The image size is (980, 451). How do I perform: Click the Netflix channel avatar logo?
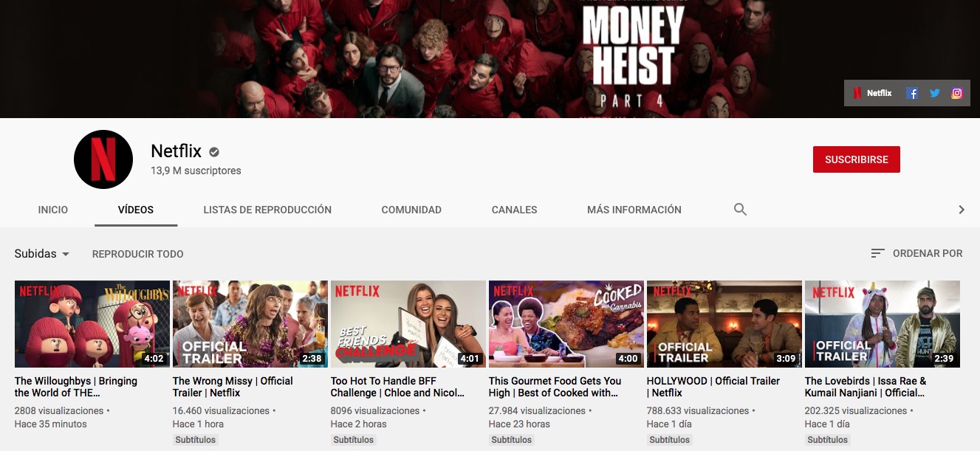pos(103,159)
